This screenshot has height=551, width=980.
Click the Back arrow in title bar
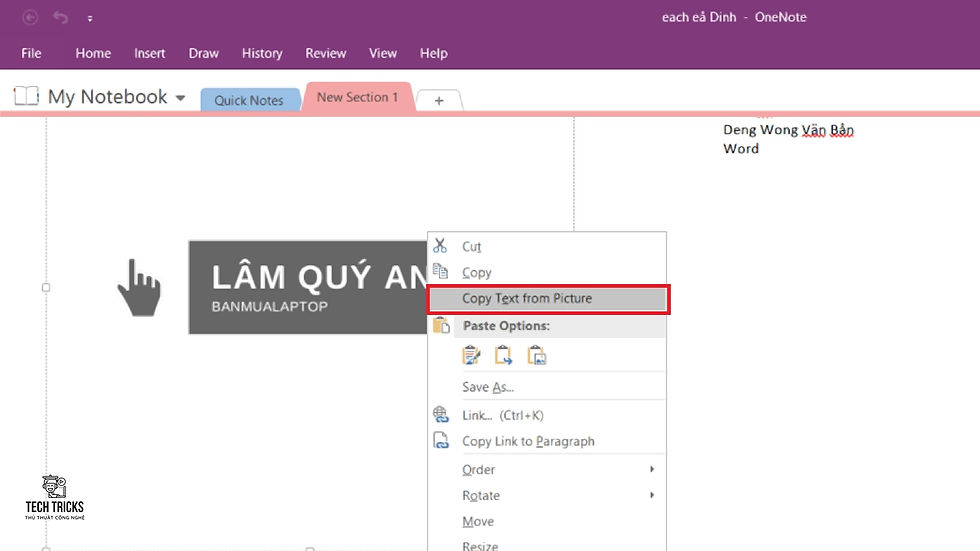[30, 17]
